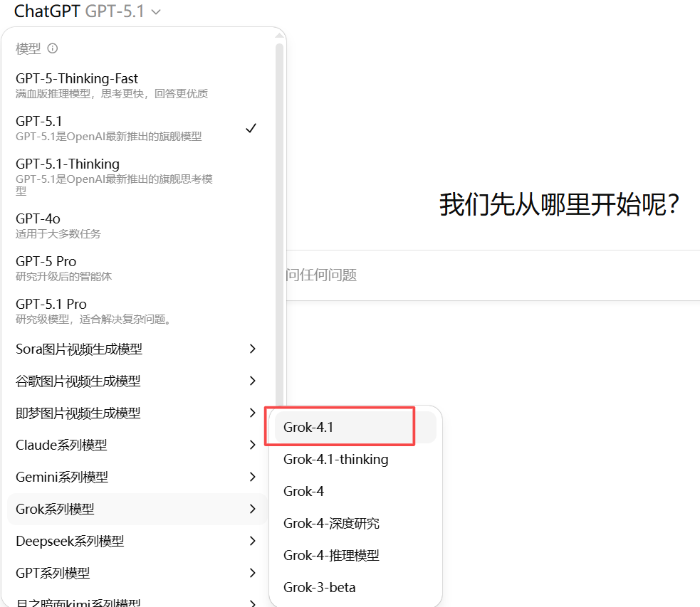This screenshot has height=607, width=700.
Task: Click the 我们先从哪里开始呢 heading
Action: tap(559, 205)
